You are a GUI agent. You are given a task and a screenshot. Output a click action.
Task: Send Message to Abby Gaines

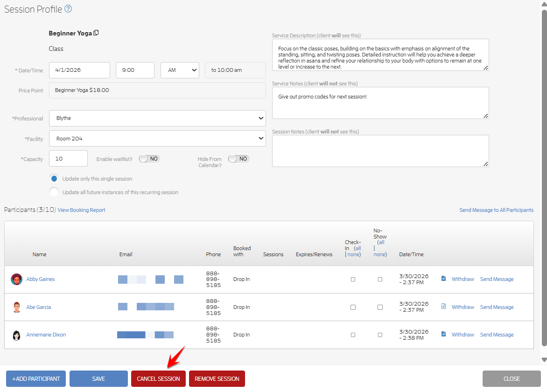497,279
